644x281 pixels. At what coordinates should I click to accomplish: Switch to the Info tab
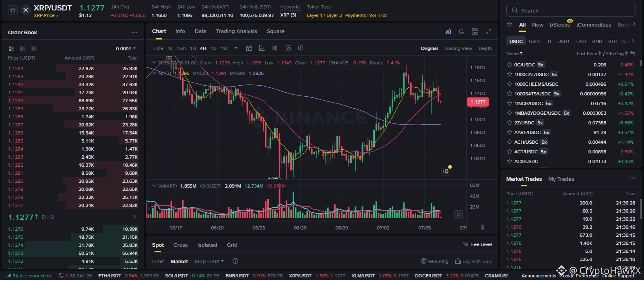click(180, 31)
